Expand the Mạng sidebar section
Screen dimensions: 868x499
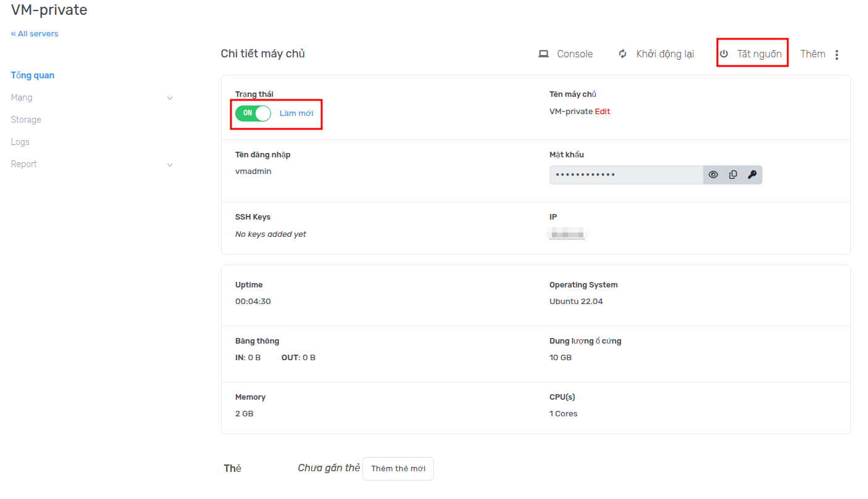[x=170, y=98]
